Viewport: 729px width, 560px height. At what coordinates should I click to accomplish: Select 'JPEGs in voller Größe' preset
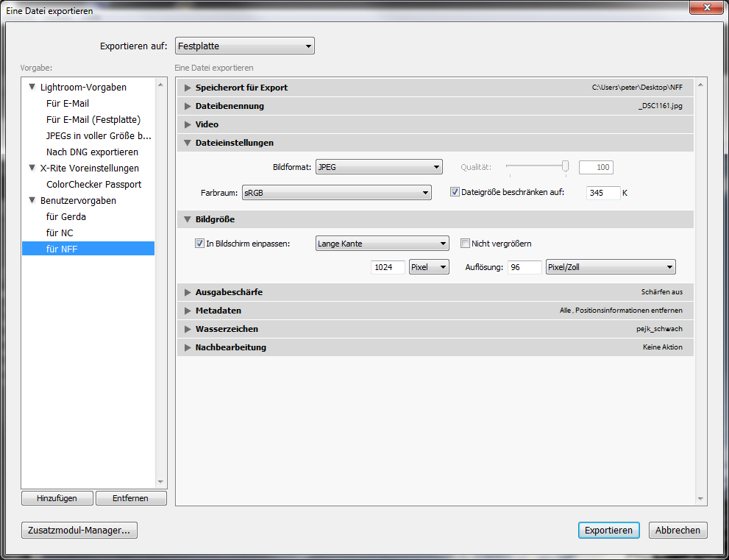pos(99,136)
